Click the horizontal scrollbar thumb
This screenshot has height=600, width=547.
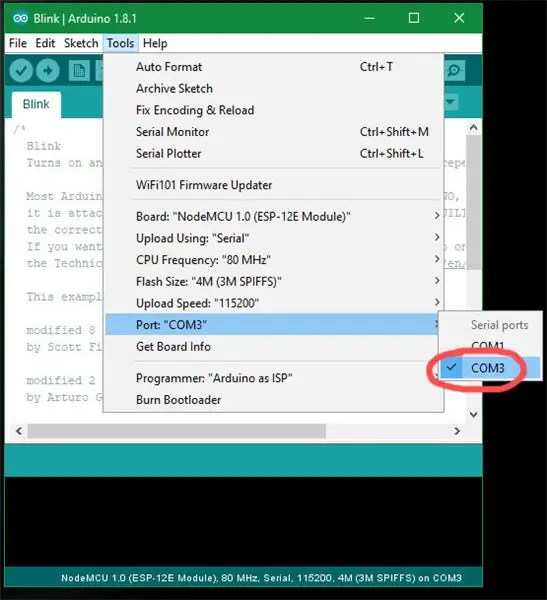pyautogui.click(x=176, y=431)
